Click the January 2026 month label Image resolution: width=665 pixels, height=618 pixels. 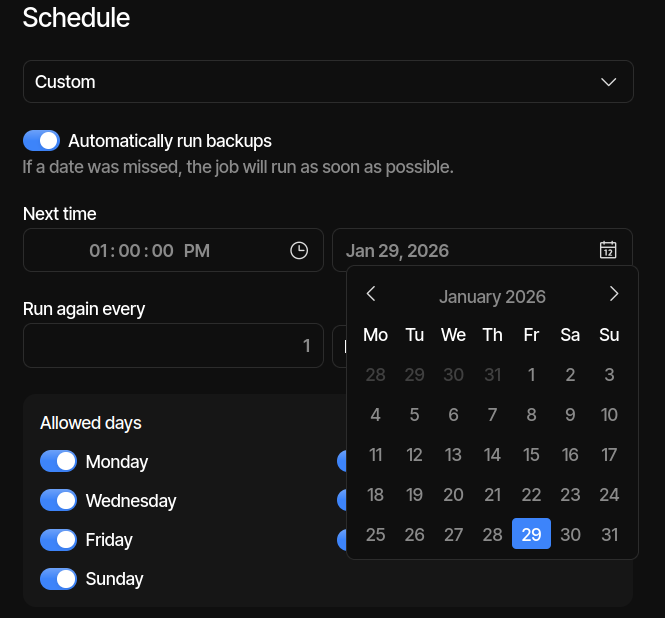coord(492,297)
